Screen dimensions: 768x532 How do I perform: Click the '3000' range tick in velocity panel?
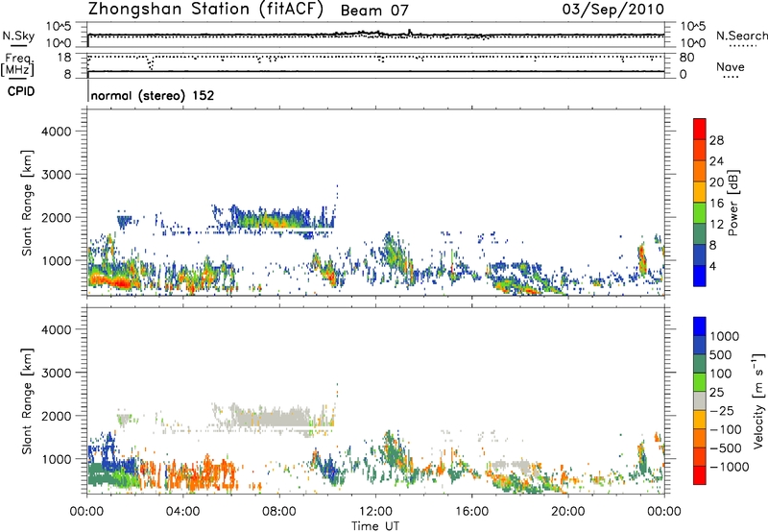tap(57, 373)
